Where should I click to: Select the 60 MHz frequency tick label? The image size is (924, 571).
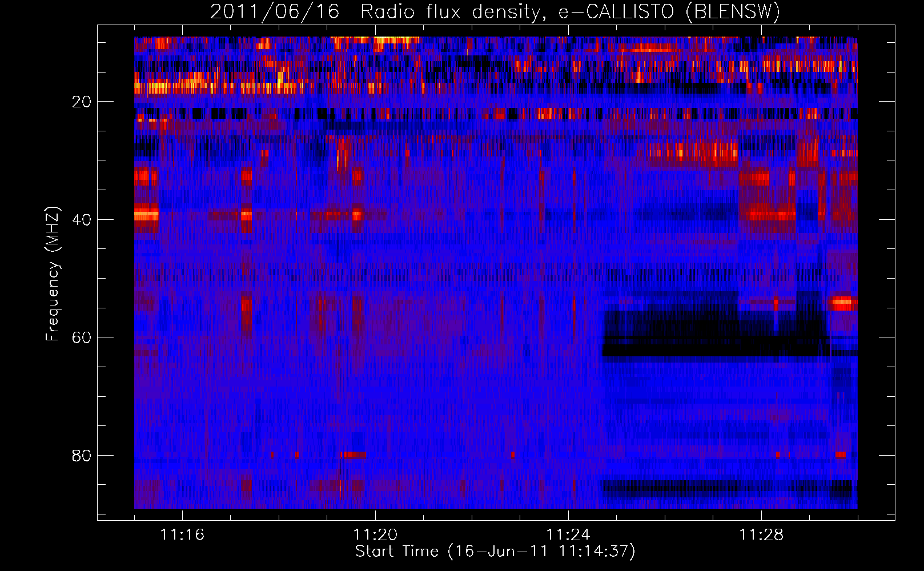(x=82, y=337)
